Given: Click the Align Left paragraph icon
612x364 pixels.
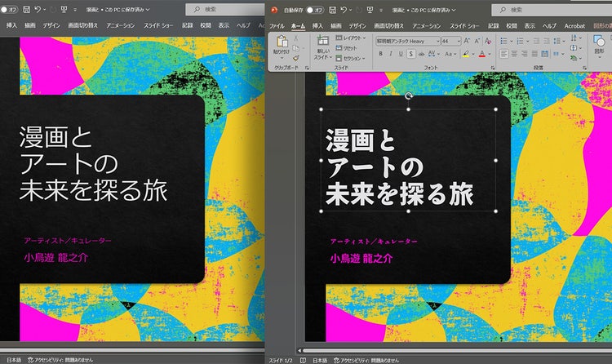Looking at the screenshot, I should pos(504,54).
